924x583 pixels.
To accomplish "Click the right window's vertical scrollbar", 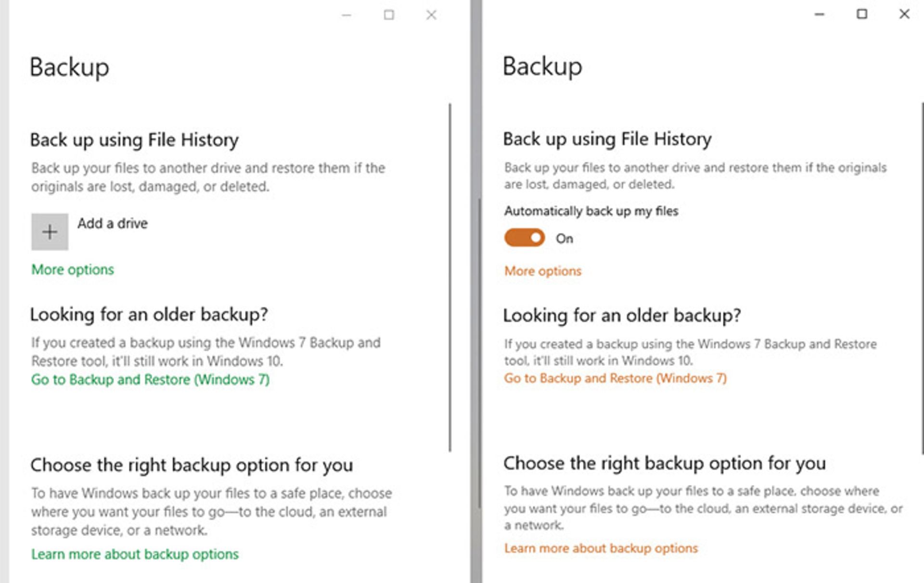I will click(922, 277).
